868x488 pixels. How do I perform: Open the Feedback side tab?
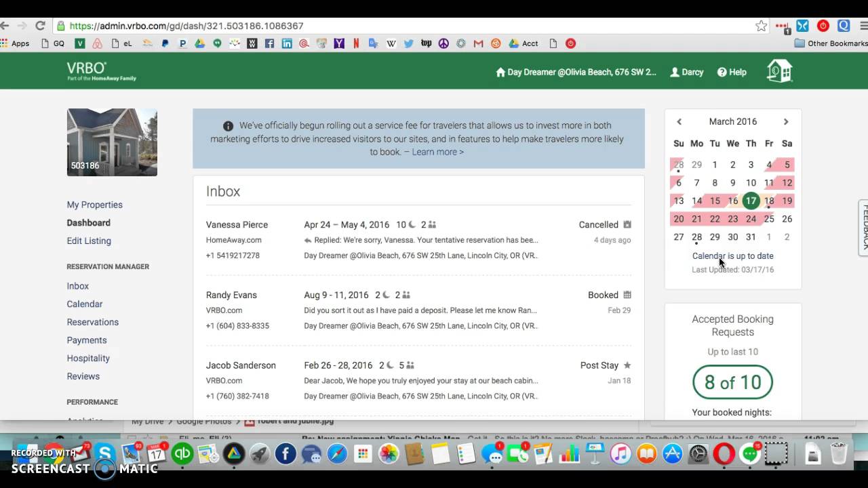click(x=863, y=228)
